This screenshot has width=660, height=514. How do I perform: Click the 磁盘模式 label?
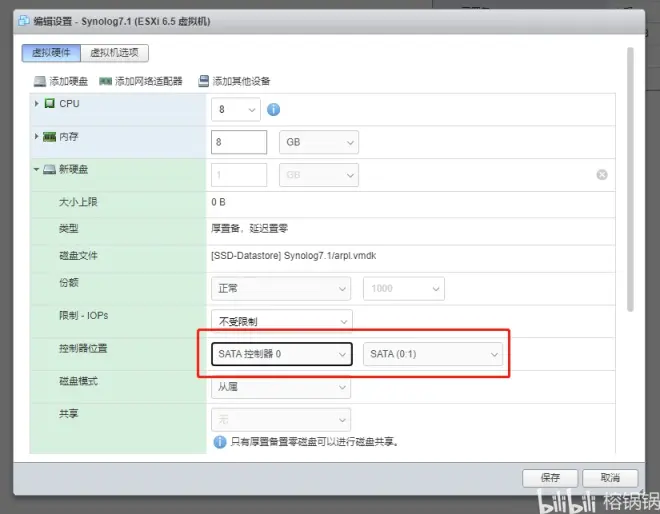pyautogui.click(x=78, y=381)
